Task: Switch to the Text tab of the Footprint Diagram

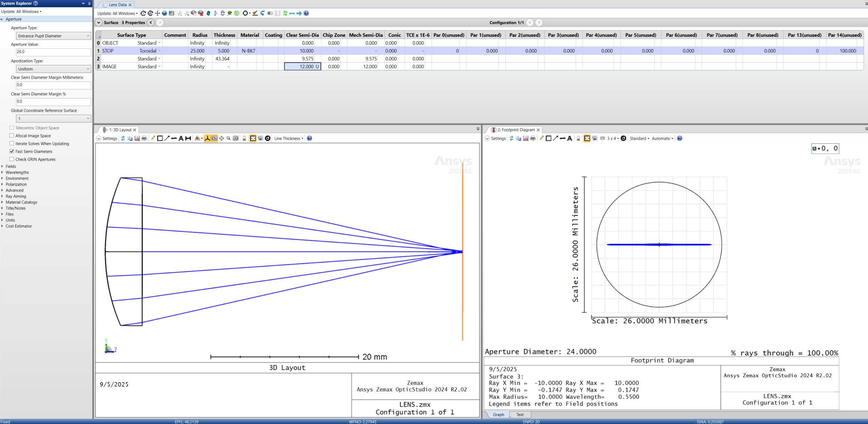Action: point(520,415)
